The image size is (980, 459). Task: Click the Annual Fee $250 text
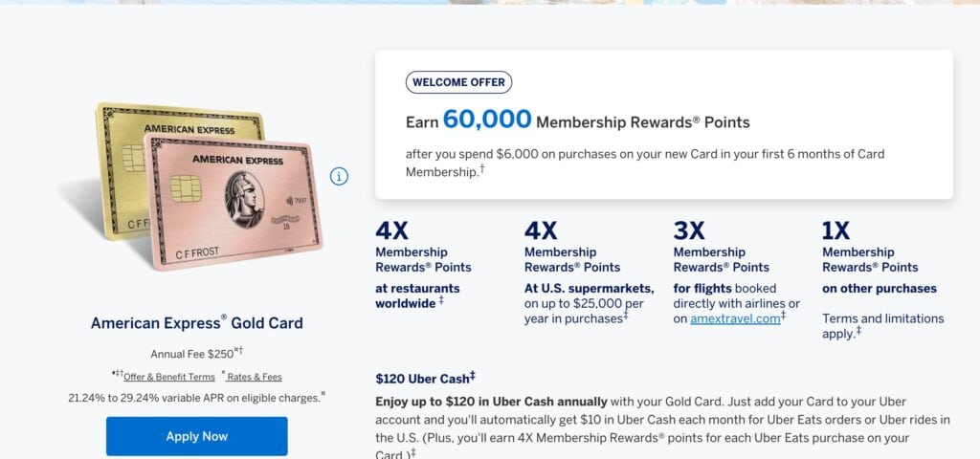point(195,354)
